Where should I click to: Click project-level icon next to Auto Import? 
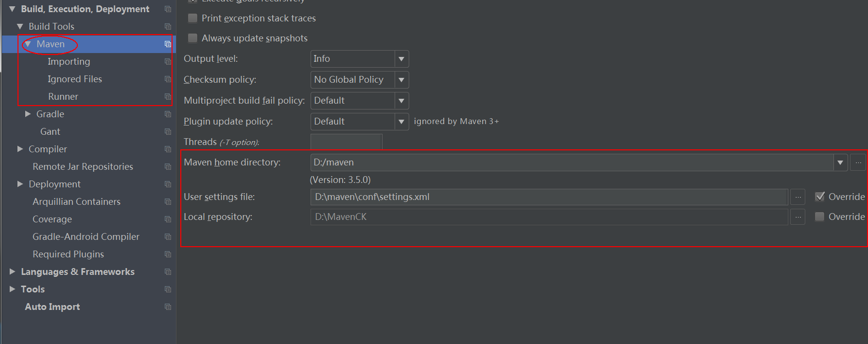coord(168,307)
